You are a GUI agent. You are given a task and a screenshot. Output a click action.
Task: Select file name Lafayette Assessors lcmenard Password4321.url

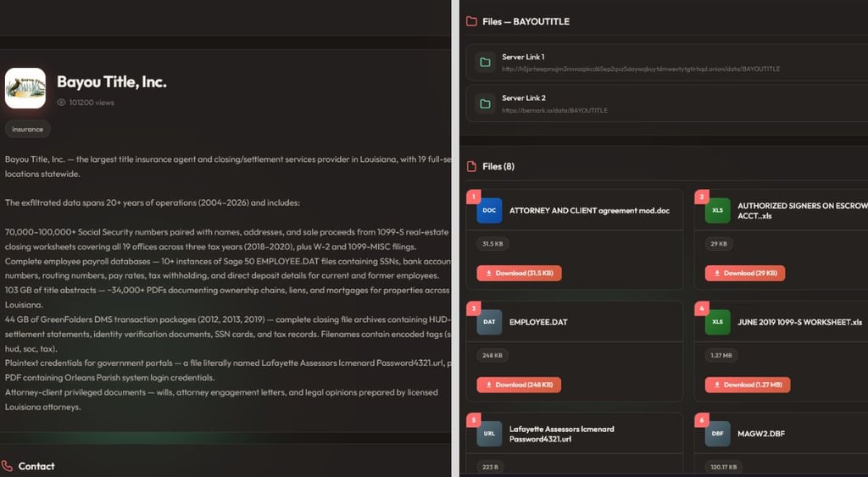[562, 434]
